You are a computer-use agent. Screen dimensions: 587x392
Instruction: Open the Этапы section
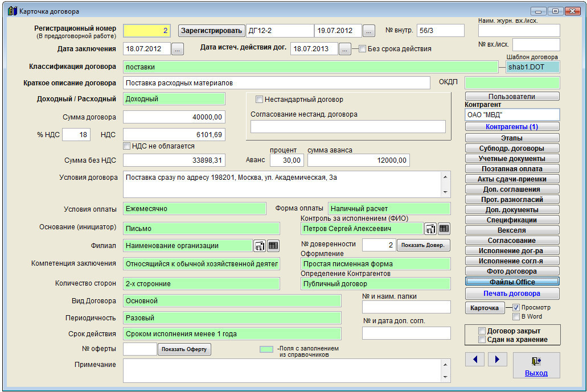click(512, 138)
